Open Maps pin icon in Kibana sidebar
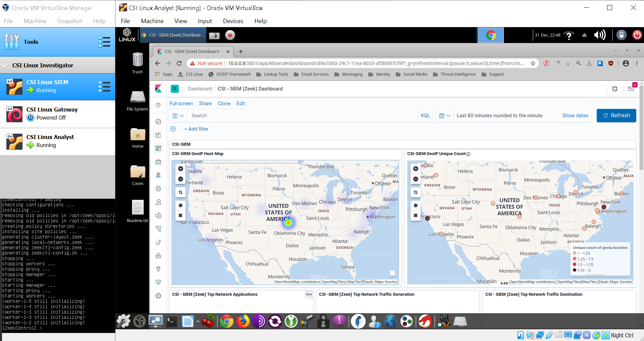The height and width of the screenshot is (341, 644). click(x=158, y=175)
